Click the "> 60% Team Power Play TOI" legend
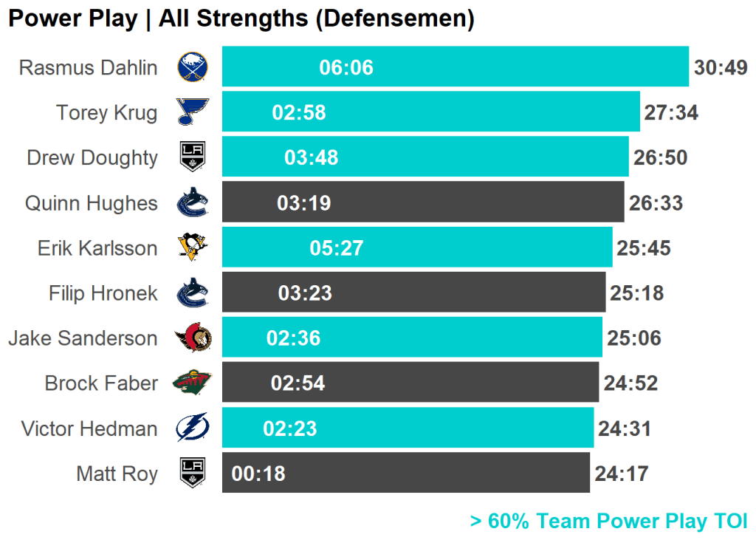 [x=608, y=522]
